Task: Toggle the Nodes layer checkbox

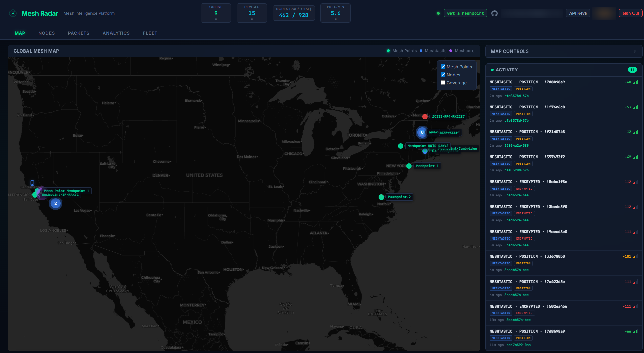Action: (x=443, y=75)
